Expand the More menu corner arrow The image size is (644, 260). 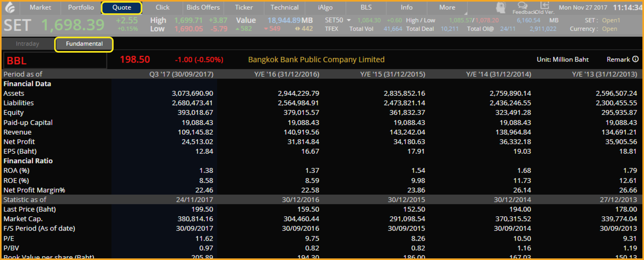click(x=466, y=13)
